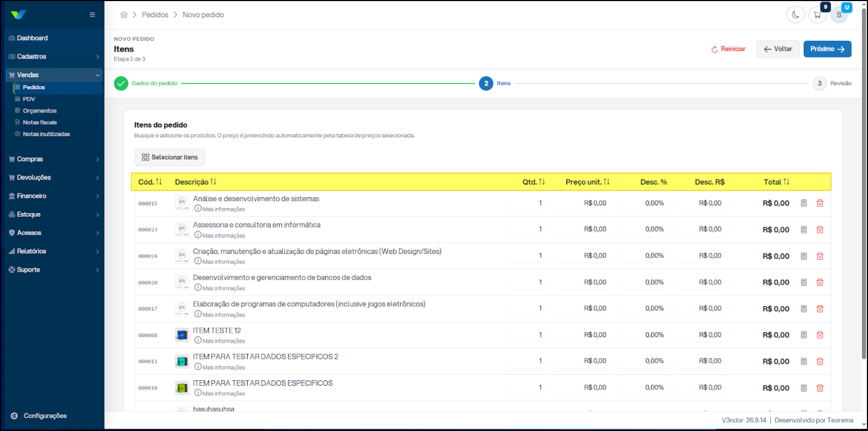Click the home breadcrumb icon
The width and height of the screenshot is (868, 431).
124,15
